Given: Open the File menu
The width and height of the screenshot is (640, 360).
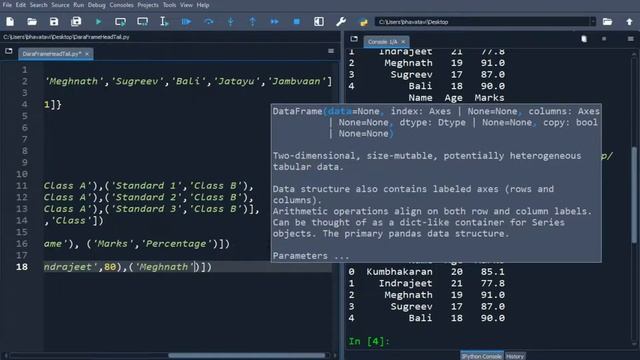Looking at the screenshot, I should pos(7,5).
